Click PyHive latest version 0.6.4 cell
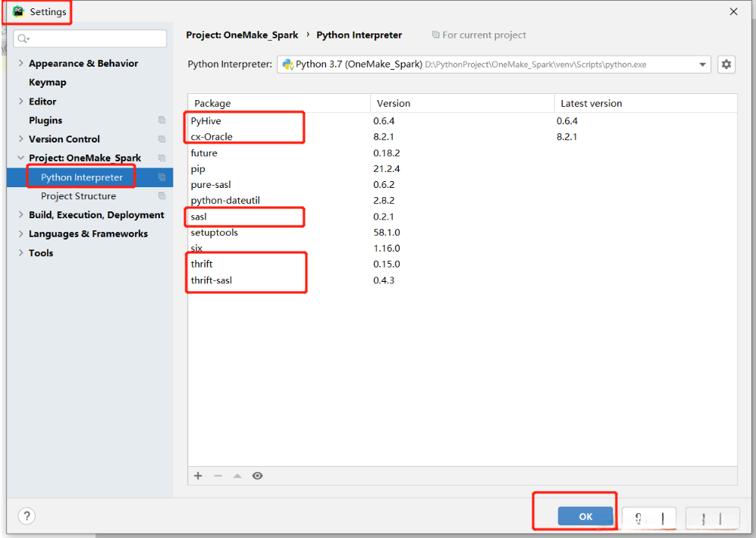 (567, 121)
